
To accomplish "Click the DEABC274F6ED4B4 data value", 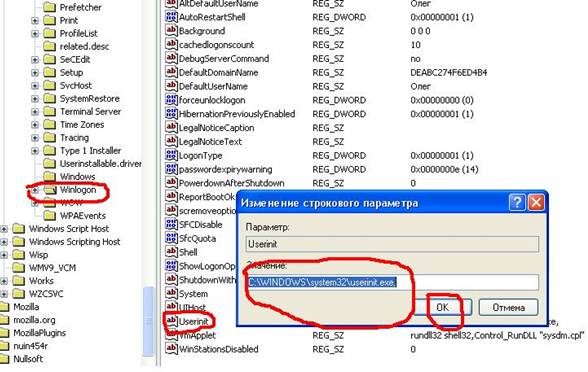I will [448, 72].
